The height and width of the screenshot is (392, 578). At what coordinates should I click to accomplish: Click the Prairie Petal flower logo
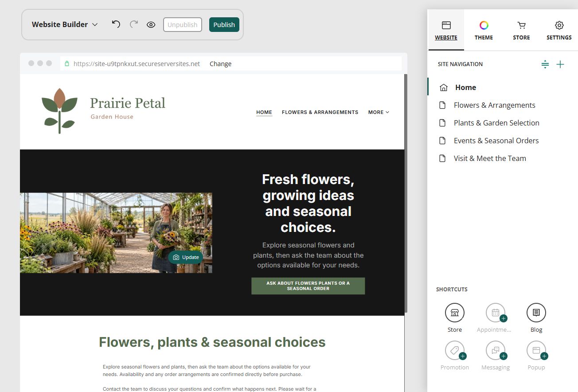click(59, 111)
